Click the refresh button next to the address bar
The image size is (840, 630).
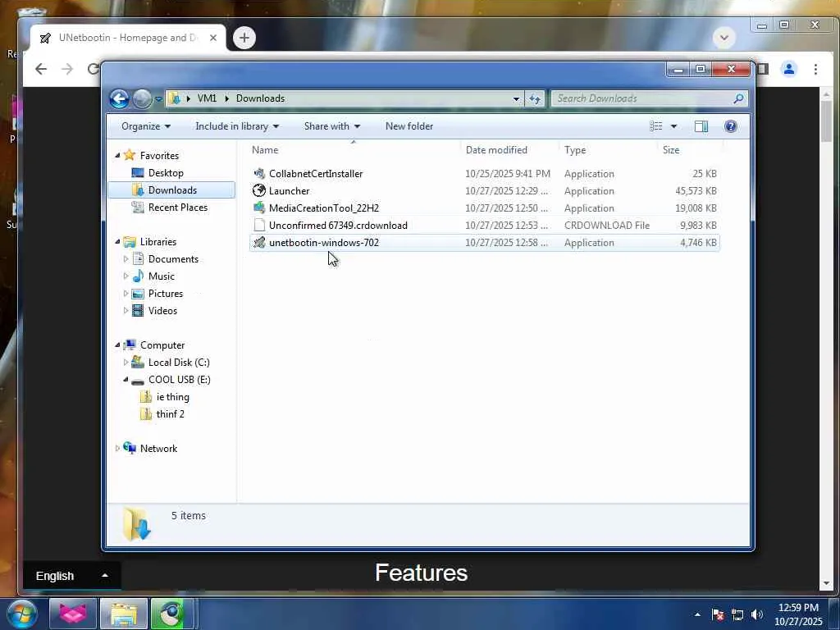coord(535,98)
